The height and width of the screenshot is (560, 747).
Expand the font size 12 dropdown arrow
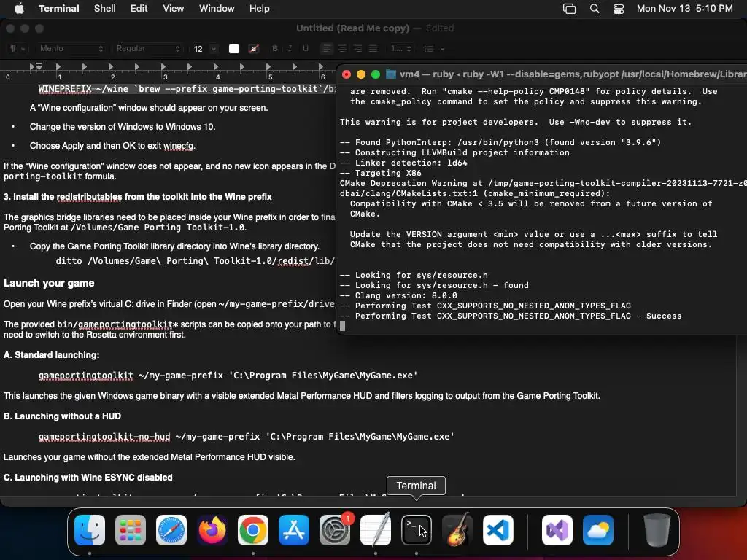(214, 49)
